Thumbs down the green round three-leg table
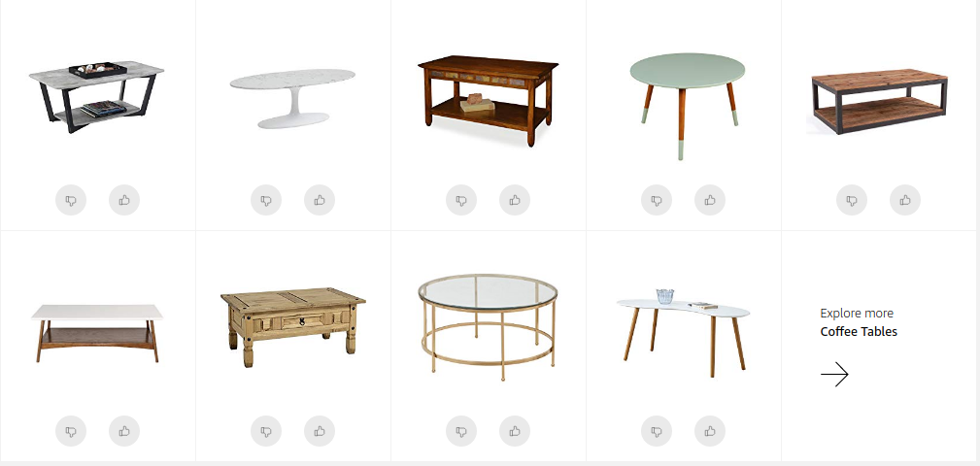Viewport: 980px width, 466px height. tap(657, 200)
